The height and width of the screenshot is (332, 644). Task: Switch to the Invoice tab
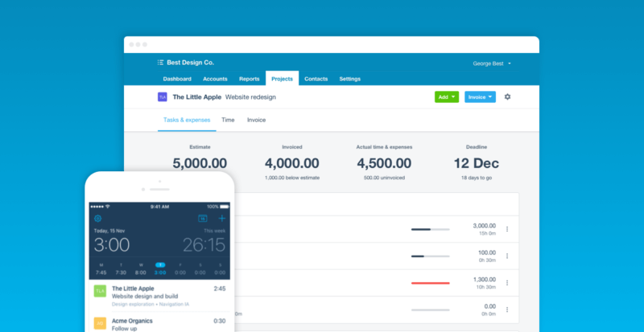(x=256, y=120)
